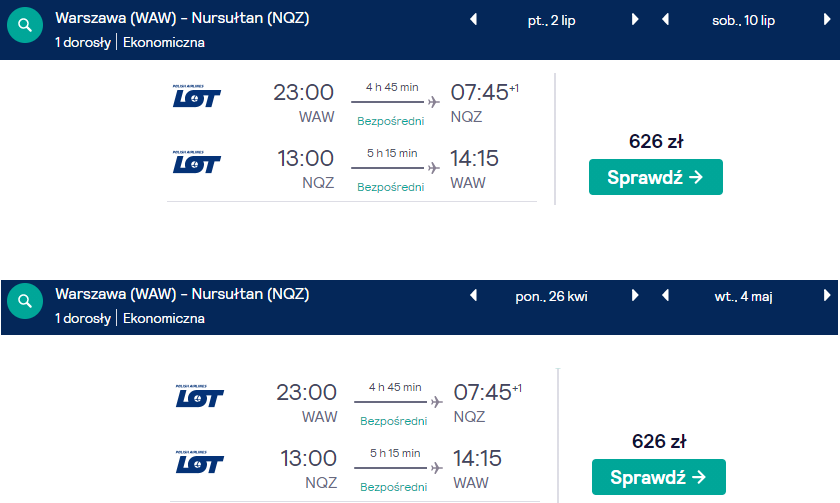Go to next day after pt., 2 lip
This screenshot has width=840, height=503.
coord(635,20)
